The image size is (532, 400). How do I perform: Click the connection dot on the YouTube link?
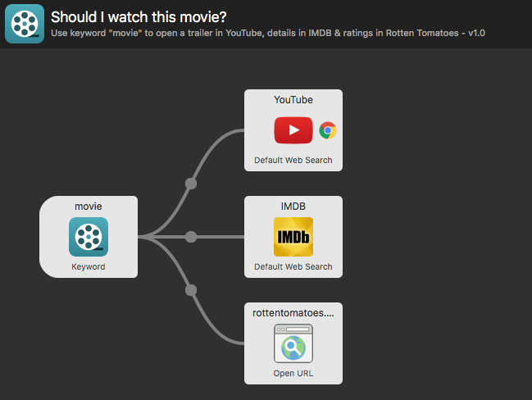click(191, 184)
